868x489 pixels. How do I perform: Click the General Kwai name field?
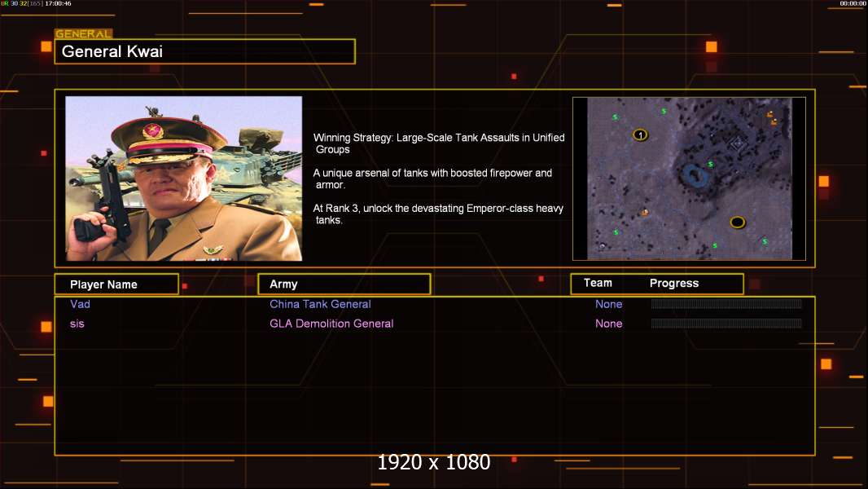(x=205, y=51)
